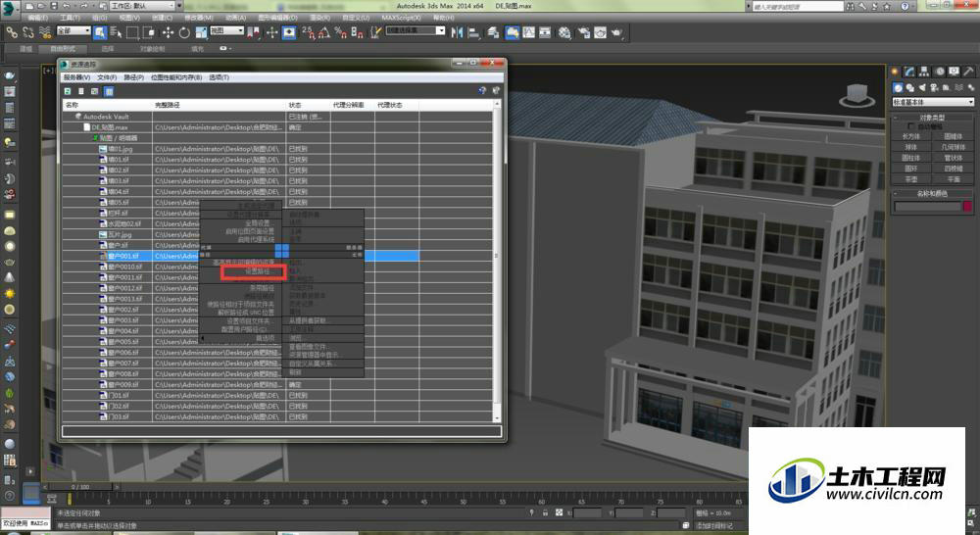Enable the 自动栅格 checkbox
980x535 pixels.
click(x=911, y=126)
